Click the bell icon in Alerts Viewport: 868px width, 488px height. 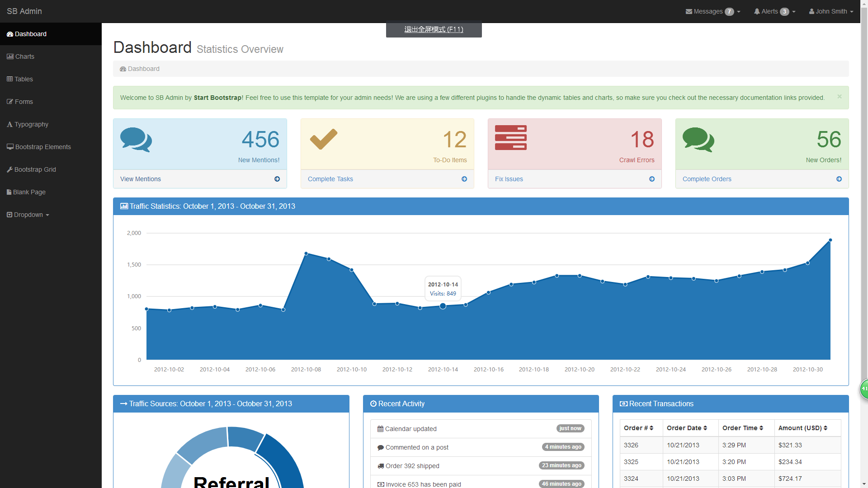(x=757, y=11)
